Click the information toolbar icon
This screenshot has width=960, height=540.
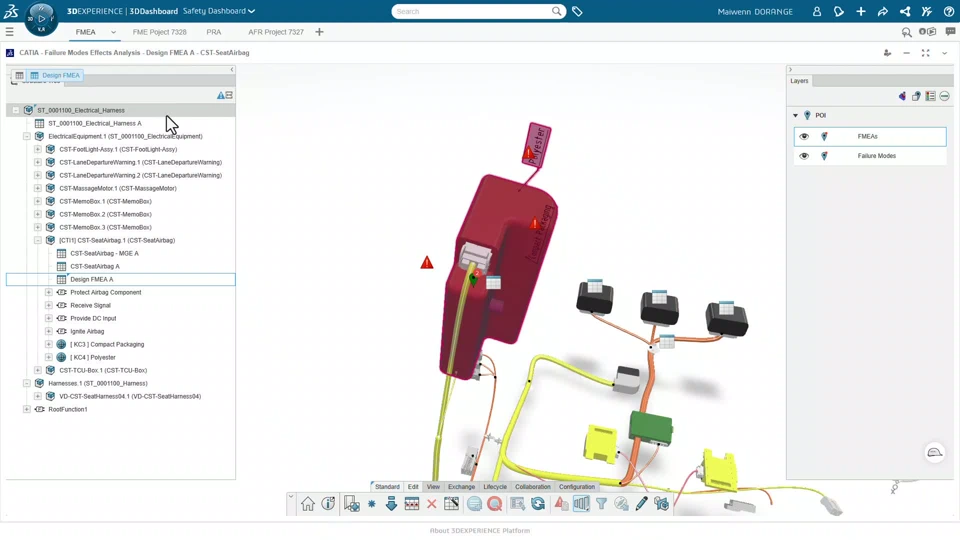click(328, 503)
